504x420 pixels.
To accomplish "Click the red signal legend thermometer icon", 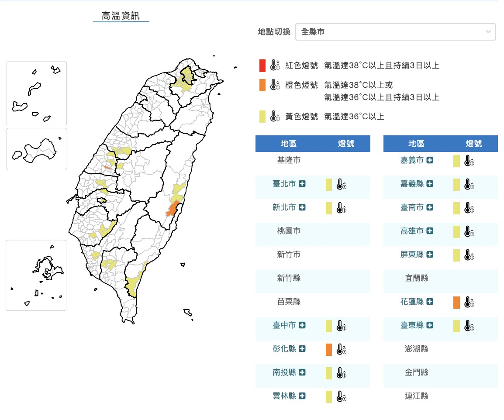I will (x=275, y=65).
